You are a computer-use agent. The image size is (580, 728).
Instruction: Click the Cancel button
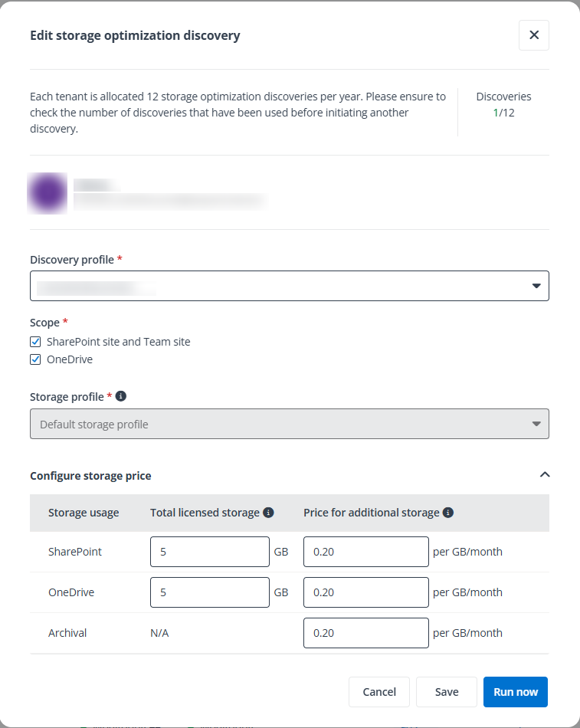[379, 691]
